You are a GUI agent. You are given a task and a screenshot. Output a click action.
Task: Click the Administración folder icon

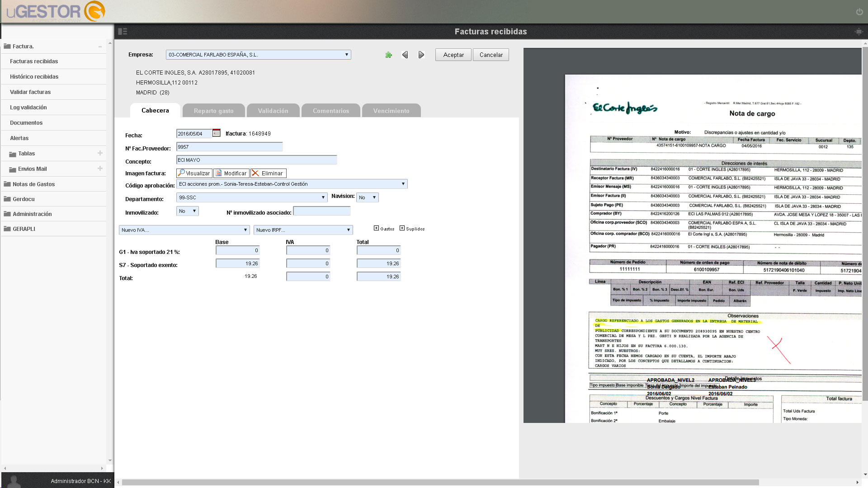pyautogui.click(x=7, y=214)
